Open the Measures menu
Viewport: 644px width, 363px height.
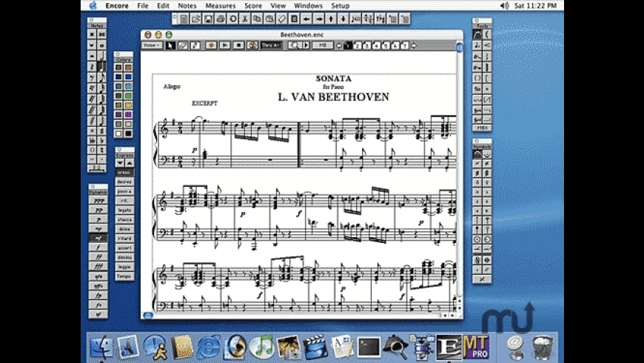click(x=221, y=6)
